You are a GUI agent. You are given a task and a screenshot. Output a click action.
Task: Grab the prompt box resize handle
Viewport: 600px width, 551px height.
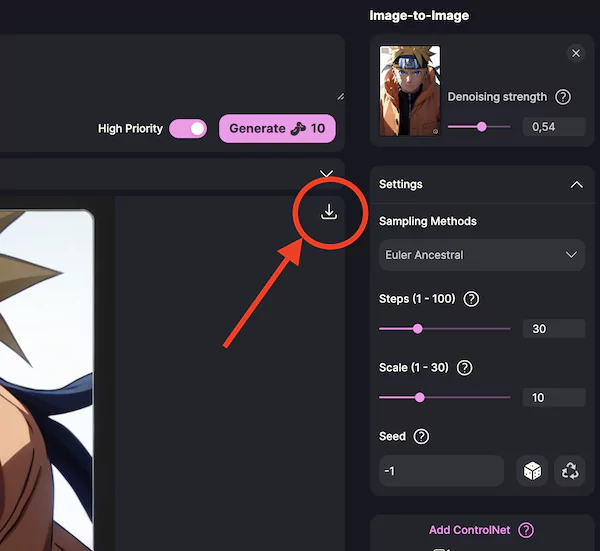tap(340, 96)
